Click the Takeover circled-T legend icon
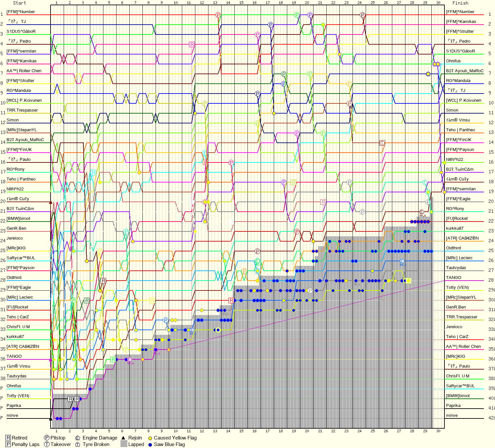 click(47, 444)
